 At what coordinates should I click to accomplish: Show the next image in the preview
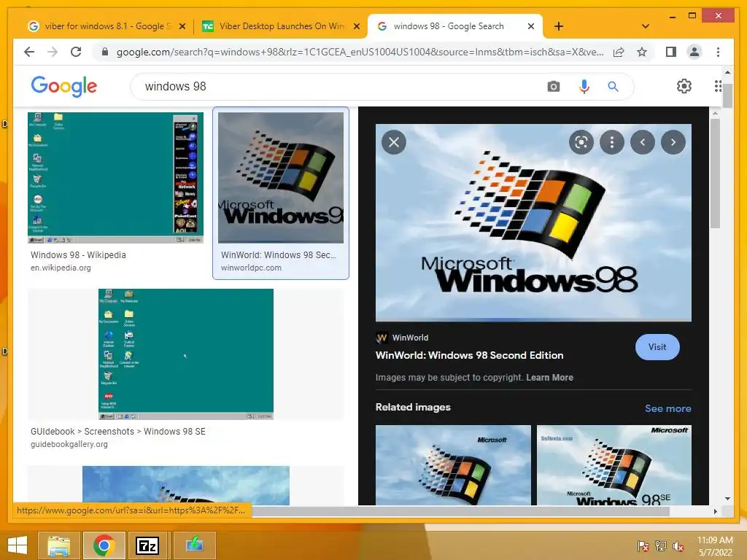673,142
